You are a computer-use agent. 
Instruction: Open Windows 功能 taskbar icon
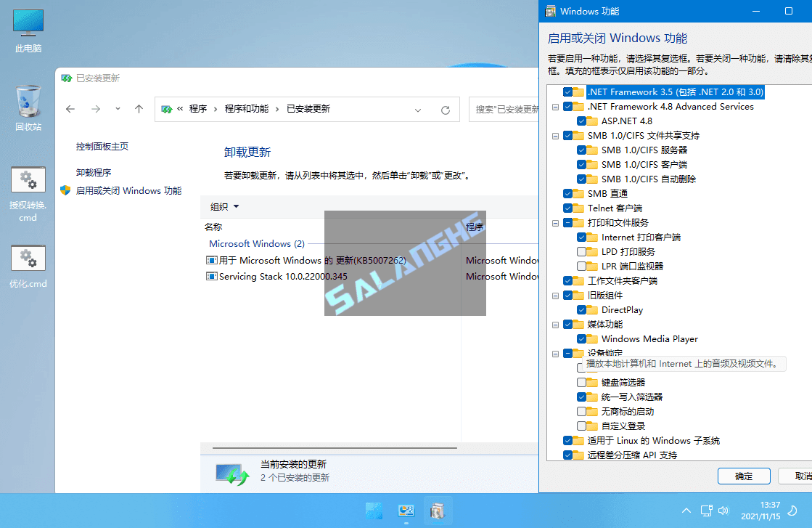438,511
